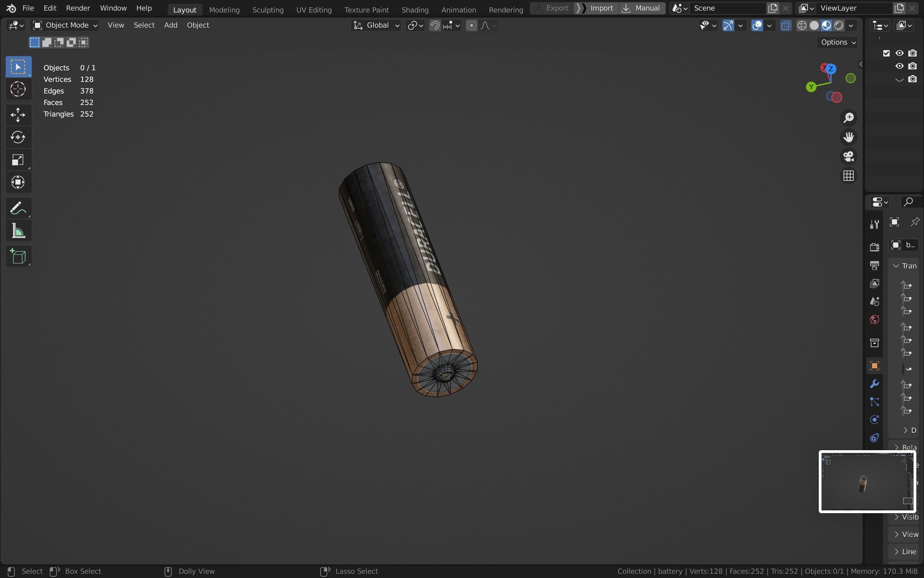
Task: Open the Render properties tab
Action: click(874, 247)
